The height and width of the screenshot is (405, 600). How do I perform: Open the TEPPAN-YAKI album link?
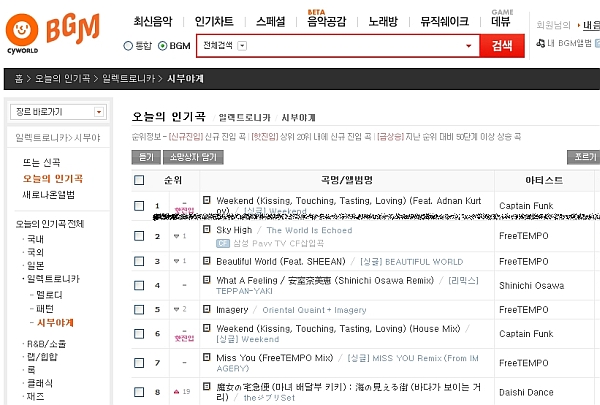[244, 291]
